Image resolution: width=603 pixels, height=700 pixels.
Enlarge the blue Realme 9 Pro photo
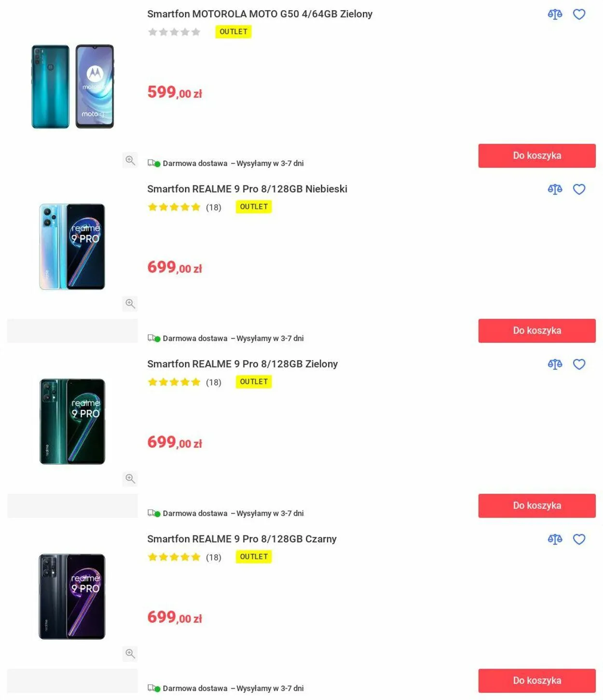[x=130, y=303]
